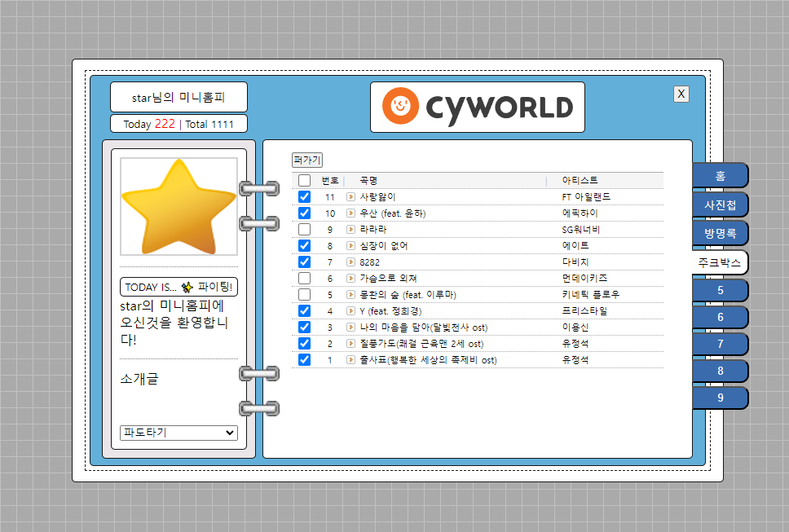Screen dimensions: 789x532
Task: Click the arrow icon next to 가슴으로 외쳐
Action: tap(350, 278)
